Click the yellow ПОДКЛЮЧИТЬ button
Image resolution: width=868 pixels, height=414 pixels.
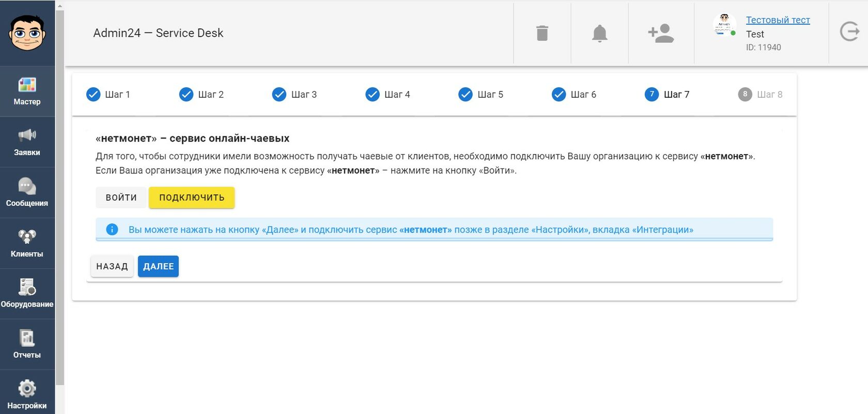point(192,197)
